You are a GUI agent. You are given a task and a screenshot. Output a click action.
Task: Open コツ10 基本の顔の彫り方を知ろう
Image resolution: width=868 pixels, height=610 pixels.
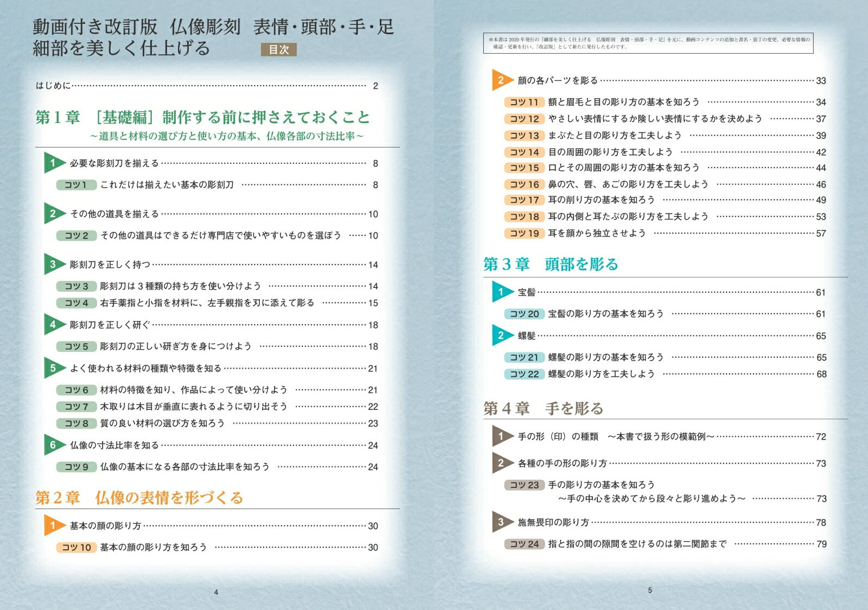click(x=217, y=547)
